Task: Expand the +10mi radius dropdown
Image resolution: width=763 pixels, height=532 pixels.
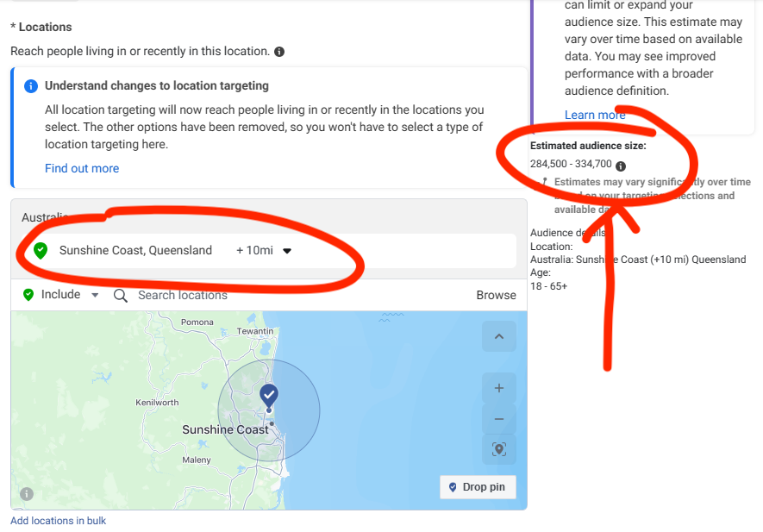Action: (x=286, y=250)
